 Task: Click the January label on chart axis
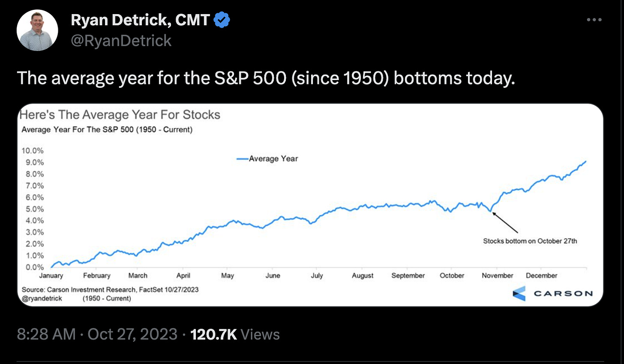(x=51, y=276)
